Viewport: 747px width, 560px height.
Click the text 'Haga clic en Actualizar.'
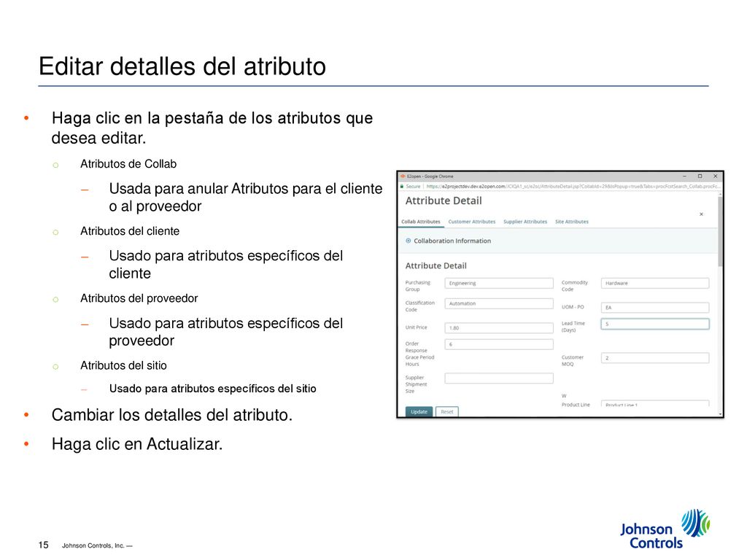coord(137,444)
